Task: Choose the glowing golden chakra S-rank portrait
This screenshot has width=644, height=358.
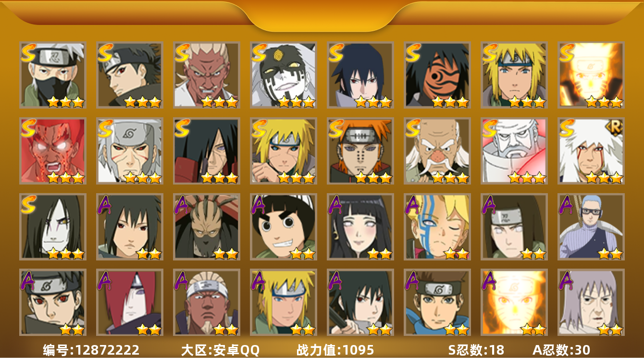Action: [591, 74]
